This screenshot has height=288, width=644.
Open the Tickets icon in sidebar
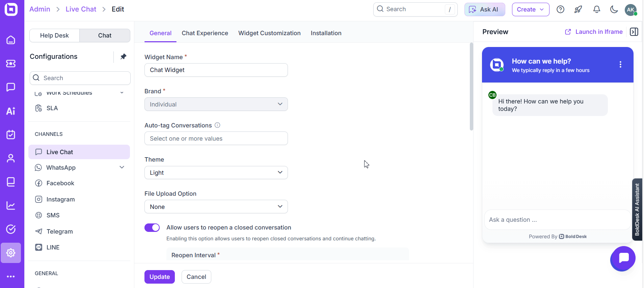[11, 64]
